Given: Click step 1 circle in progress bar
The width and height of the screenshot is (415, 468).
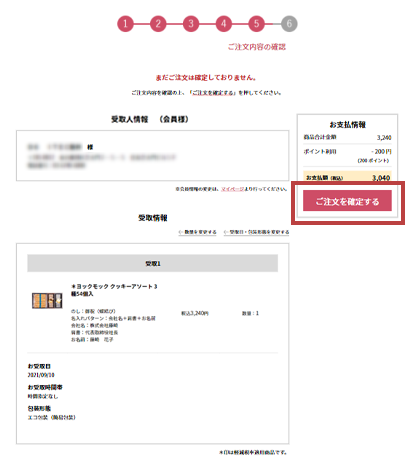Looking at the screenshot, I should [x=125, y=24].
